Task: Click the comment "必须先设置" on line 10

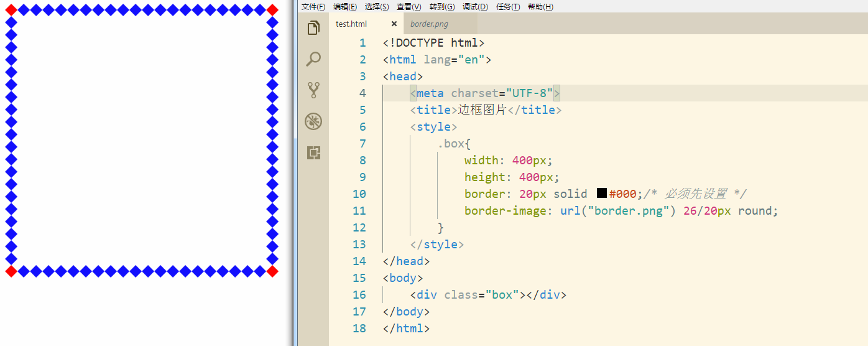Action: (695, 194)
